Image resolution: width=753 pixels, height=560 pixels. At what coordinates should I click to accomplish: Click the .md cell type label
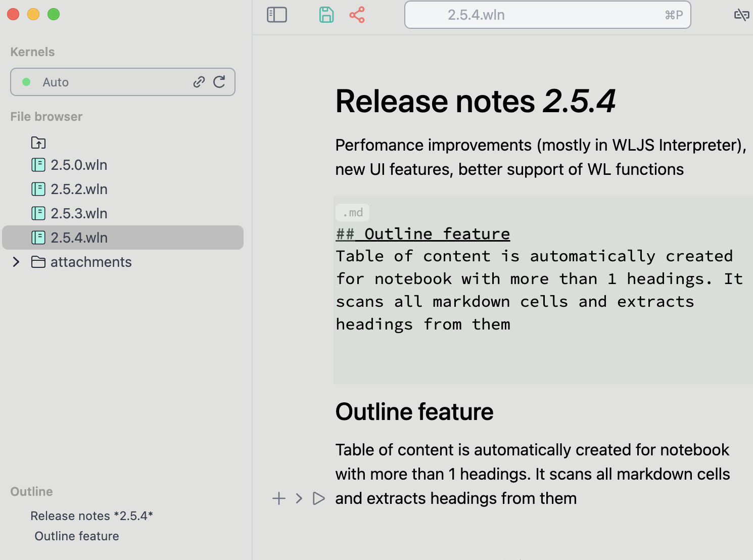click(353, 213)
